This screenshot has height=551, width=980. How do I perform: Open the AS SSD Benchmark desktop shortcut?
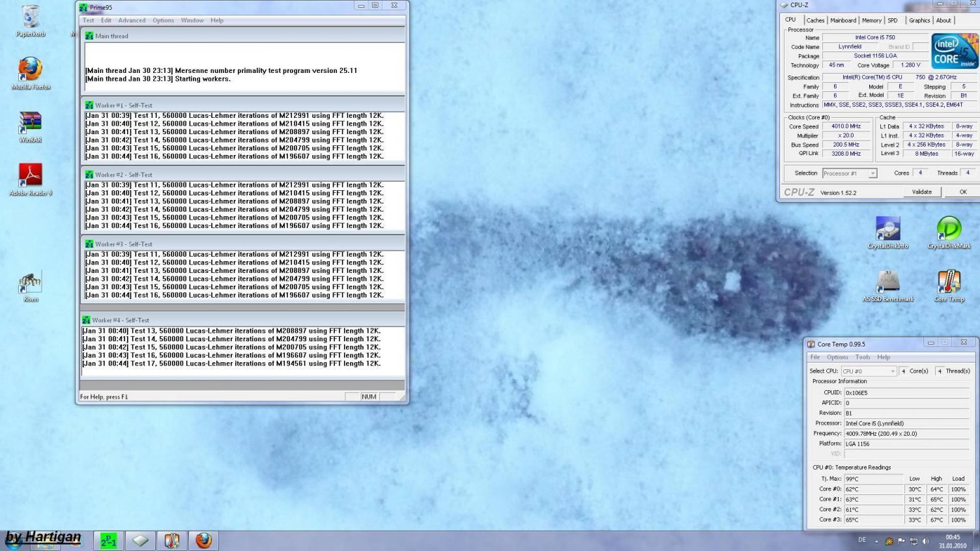[x=887, y=286]
